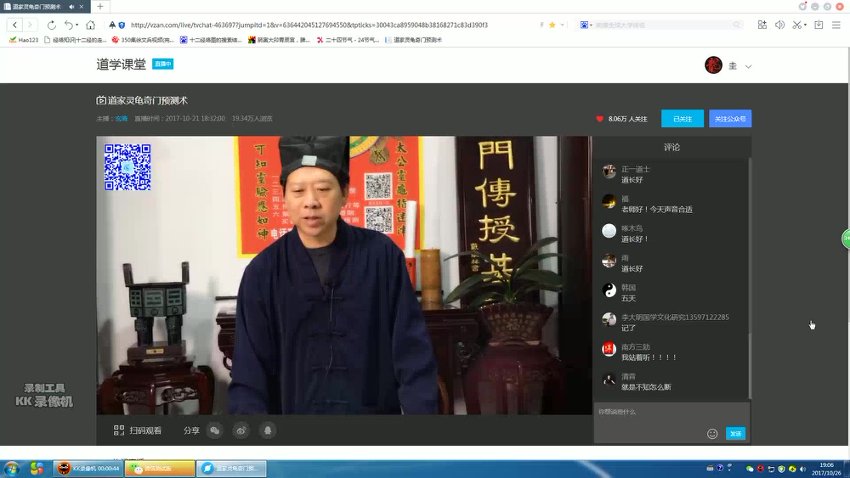Image resolution: width=850 pixels, height=478 pixels.
Task: Open the WeChat taskbar item
Action: pyautogui.click(x=160, y=468)
